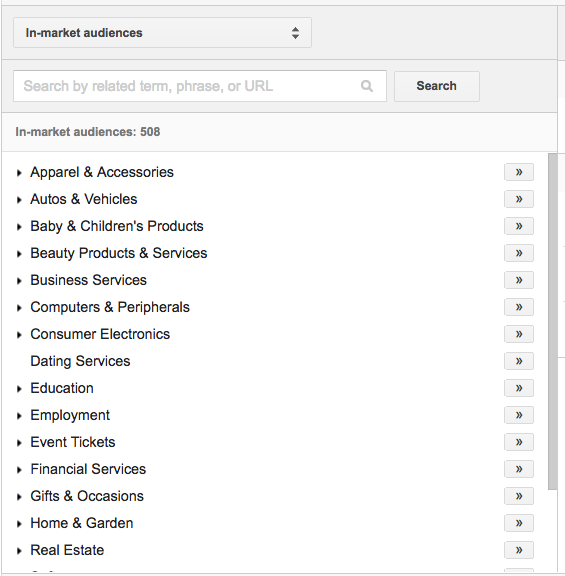The image size is (565, 576).
Task: Select the Event Tickets category label
Action: pyautogui.click(x=73, y=442)
